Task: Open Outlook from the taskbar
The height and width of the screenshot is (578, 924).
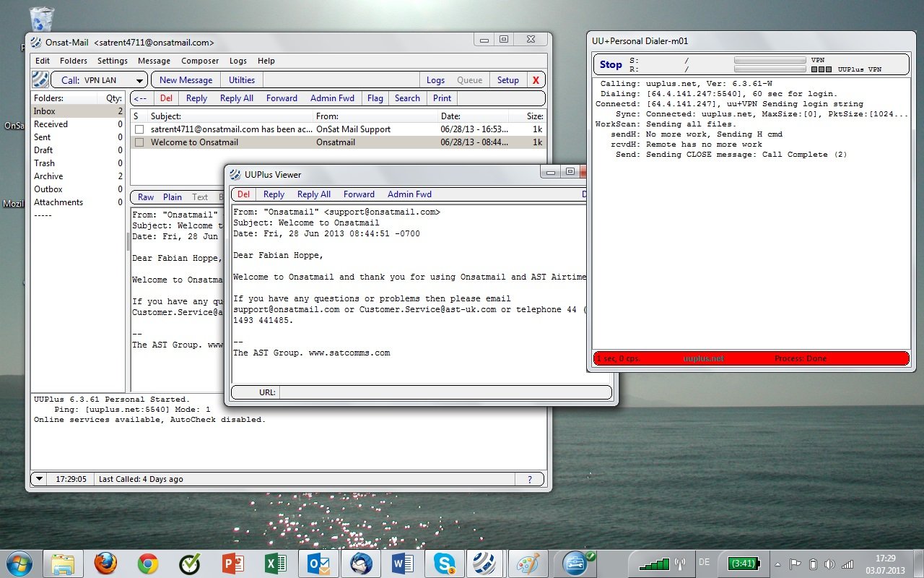Action: 318,564
